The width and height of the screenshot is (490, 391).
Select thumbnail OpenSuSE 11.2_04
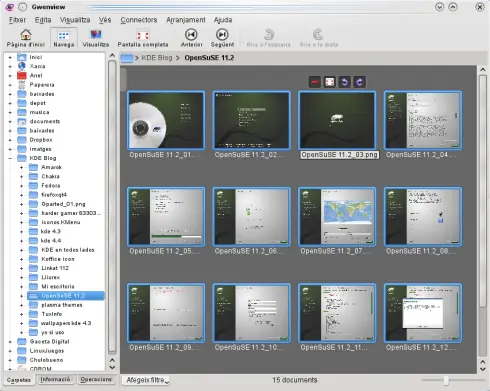[x=423, y=120]
